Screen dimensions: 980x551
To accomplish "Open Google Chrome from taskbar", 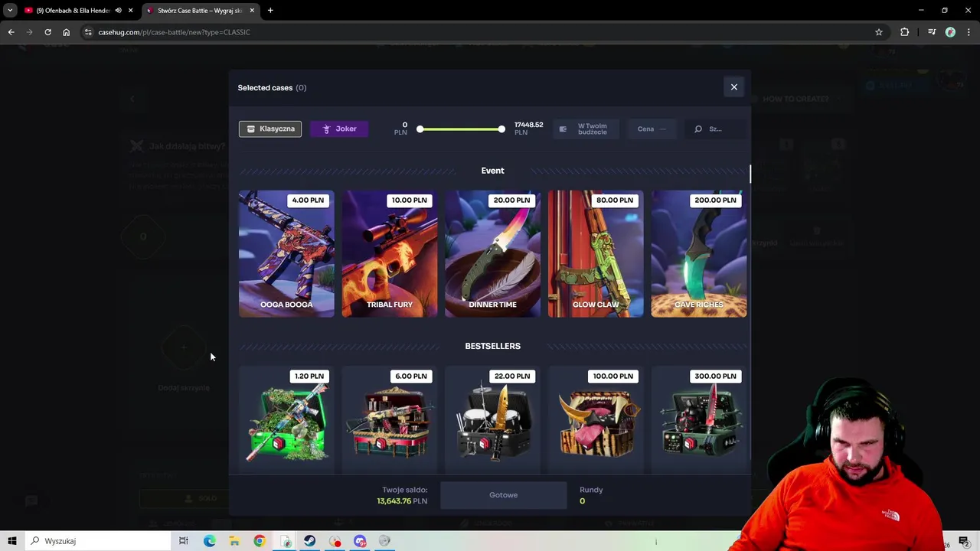I will click(260, 541).
